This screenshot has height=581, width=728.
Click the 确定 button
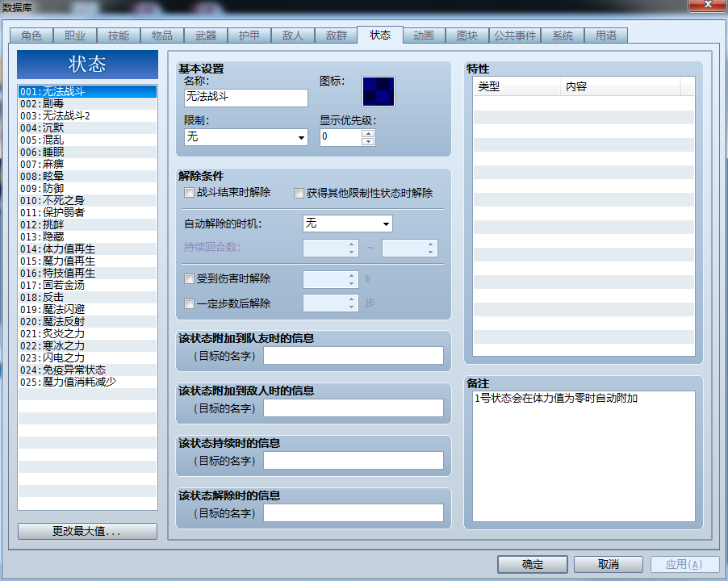[533, 564]
